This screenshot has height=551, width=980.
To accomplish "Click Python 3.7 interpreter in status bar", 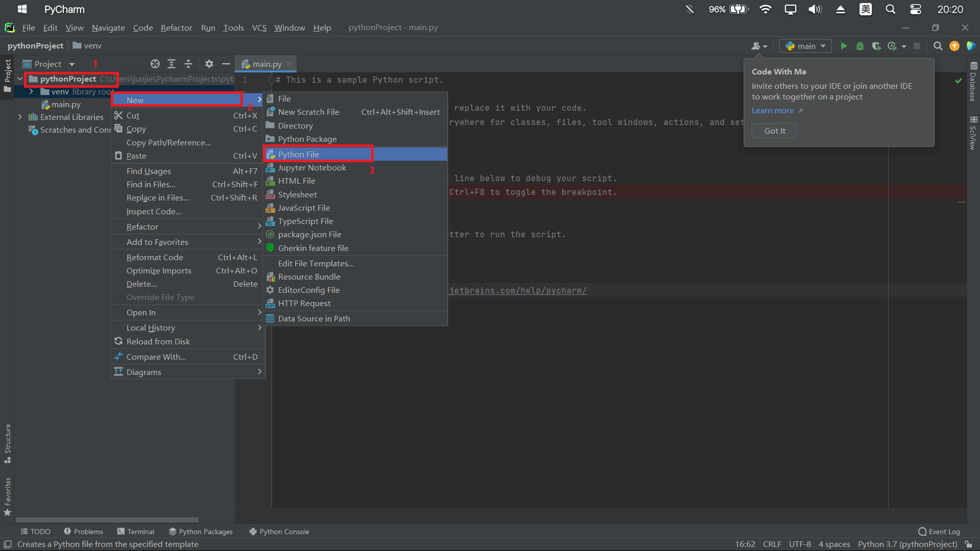I will pos(908,544).
